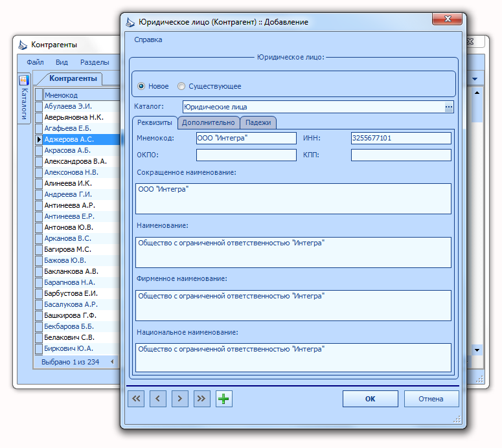Click the Мнемокод column header
This screenshot has height=448, width=502.
point(82,95)
